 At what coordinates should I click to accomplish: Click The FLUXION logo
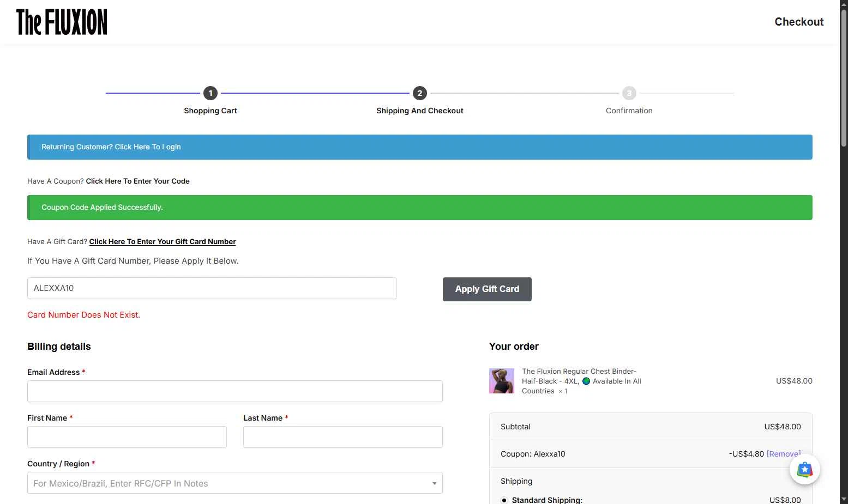(62, 22)
